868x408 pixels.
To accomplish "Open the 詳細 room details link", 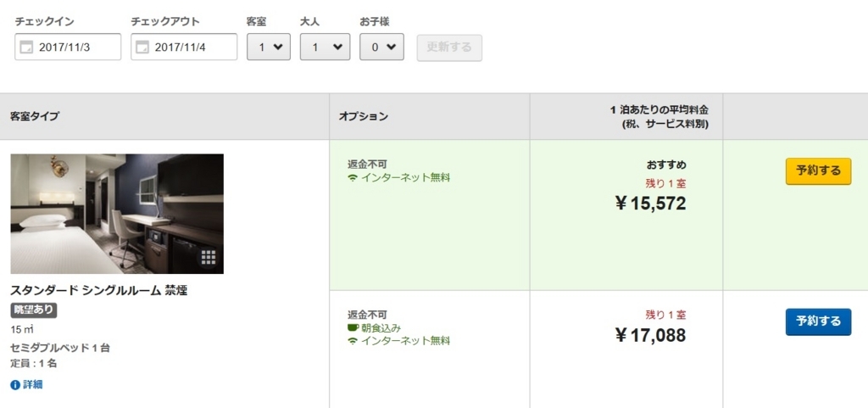I will point(32,385).
